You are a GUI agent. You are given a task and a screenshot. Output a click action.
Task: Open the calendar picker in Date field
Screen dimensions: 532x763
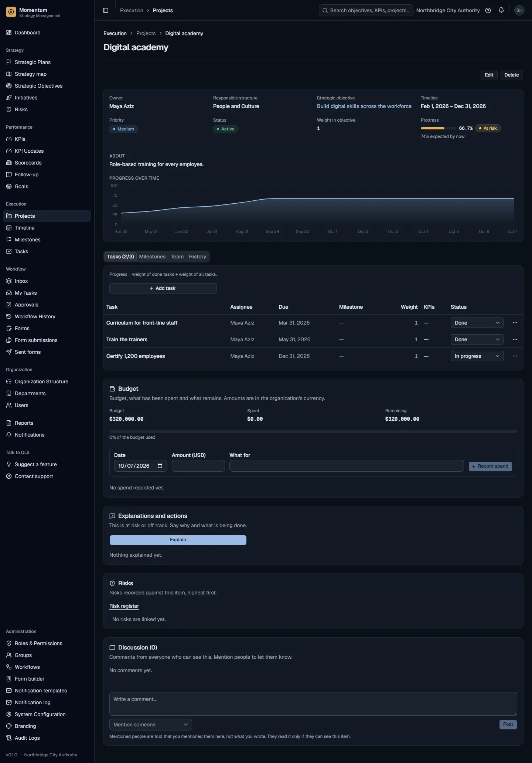[x=160, y=466]
